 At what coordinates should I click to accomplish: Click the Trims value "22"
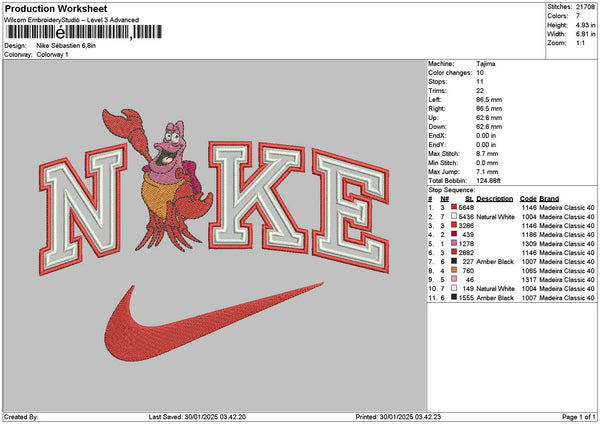[x=480, y=91]
